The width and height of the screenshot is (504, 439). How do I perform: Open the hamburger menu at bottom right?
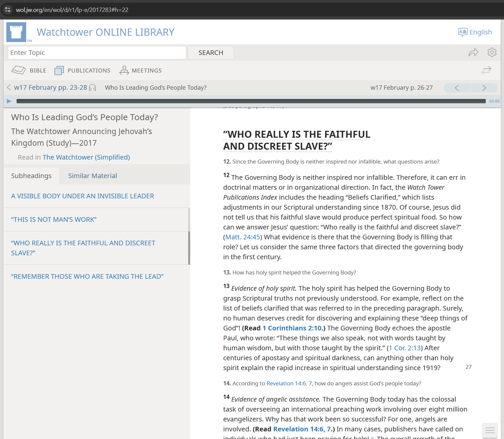coord(490,430)
